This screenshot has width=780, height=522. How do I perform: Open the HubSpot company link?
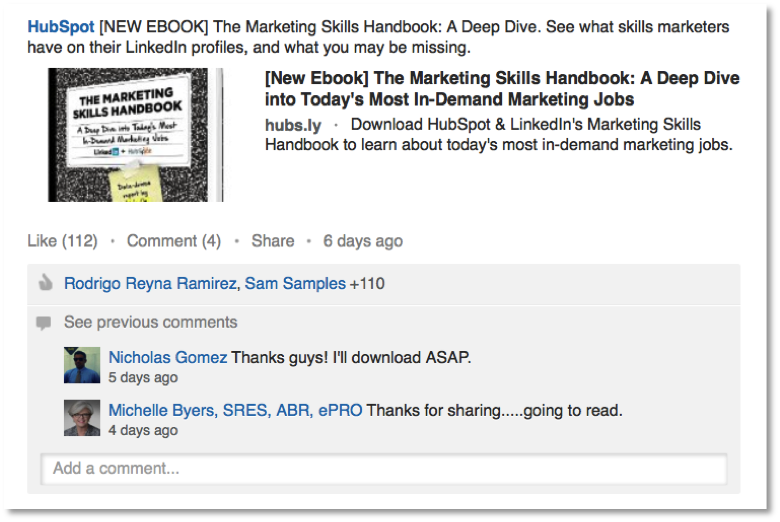[61, 26]
